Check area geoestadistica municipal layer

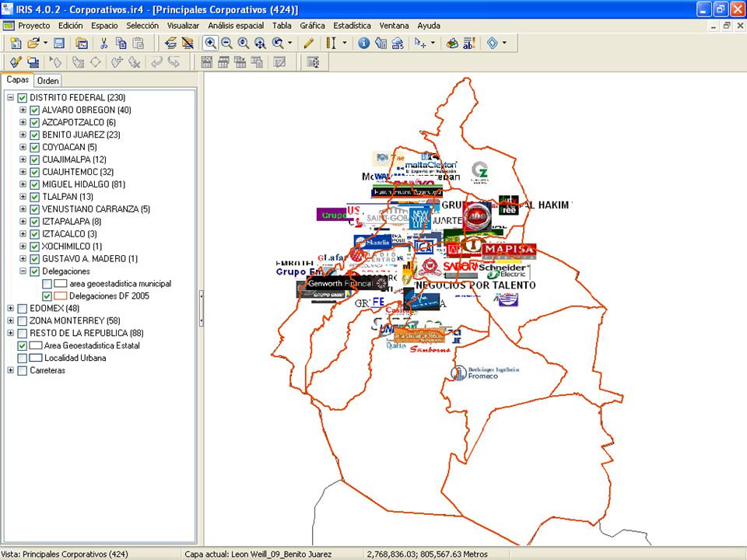[47, 284]
